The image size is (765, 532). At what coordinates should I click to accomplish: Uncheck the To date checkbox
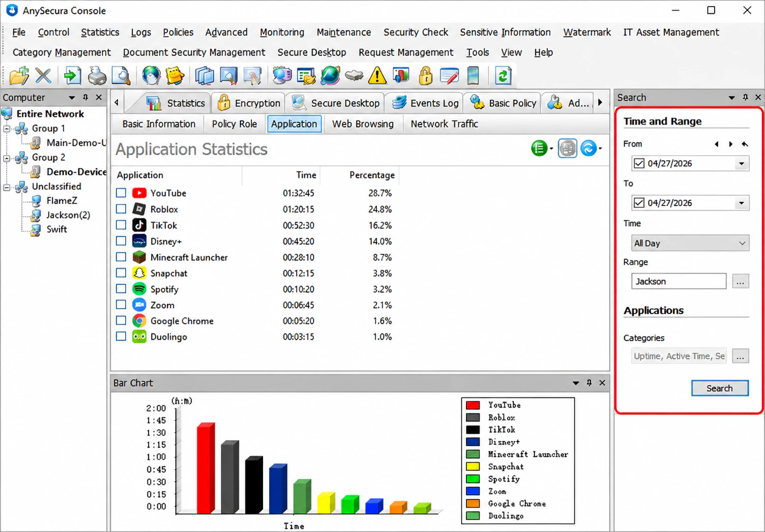pyautogui.click(x=639, y=202)
